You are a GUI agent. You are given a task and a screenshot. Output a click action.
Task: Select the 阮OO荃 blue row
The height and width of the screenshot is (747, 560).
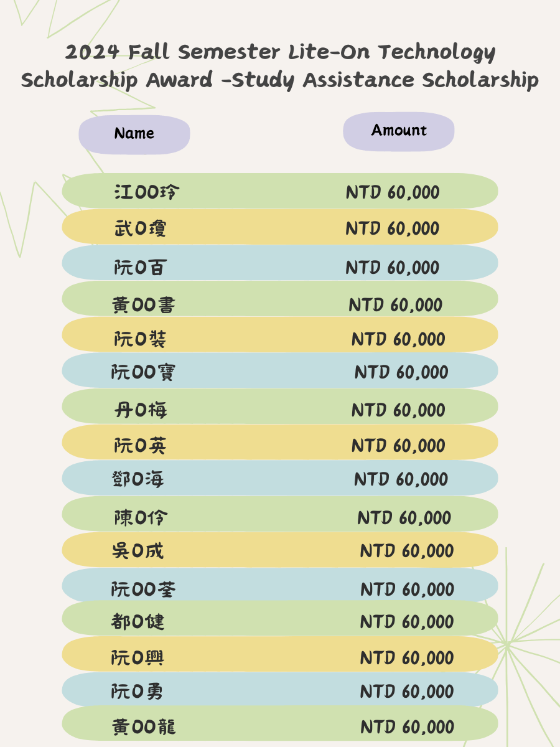pyautogui.click(x=280, y=585)
